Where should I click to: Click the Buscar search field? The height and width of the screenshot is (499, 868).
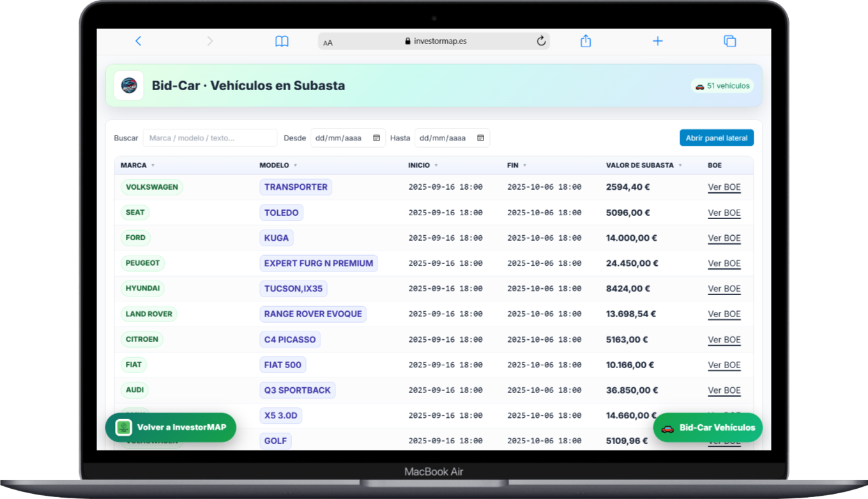(209, 137)
